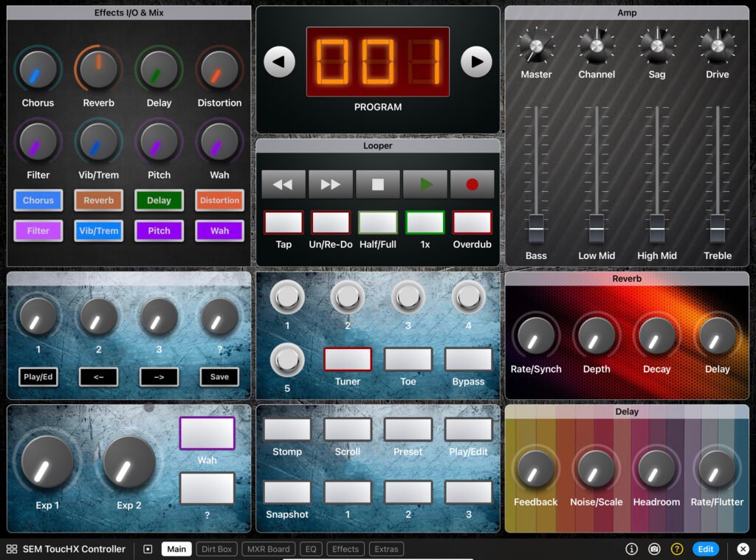Start looper playback with green play
Screen dimensions: 756x560
coord(425,184)
